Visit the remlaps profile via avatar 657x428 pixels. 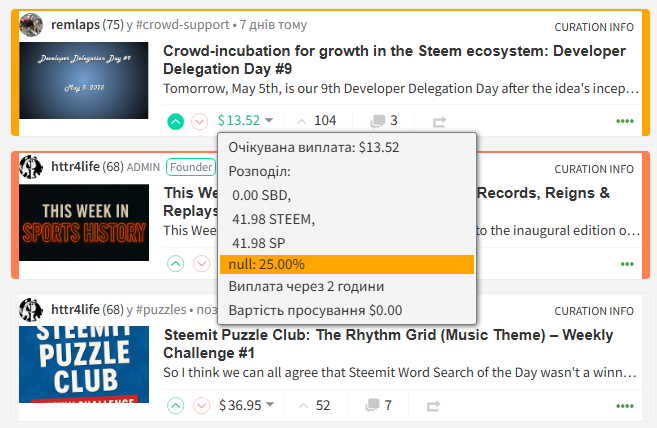coord(31,25)
